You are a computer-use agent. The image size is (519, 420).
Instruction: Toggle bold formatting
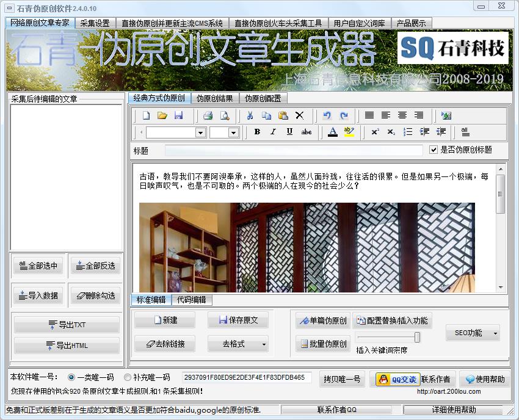pos(257,132)
